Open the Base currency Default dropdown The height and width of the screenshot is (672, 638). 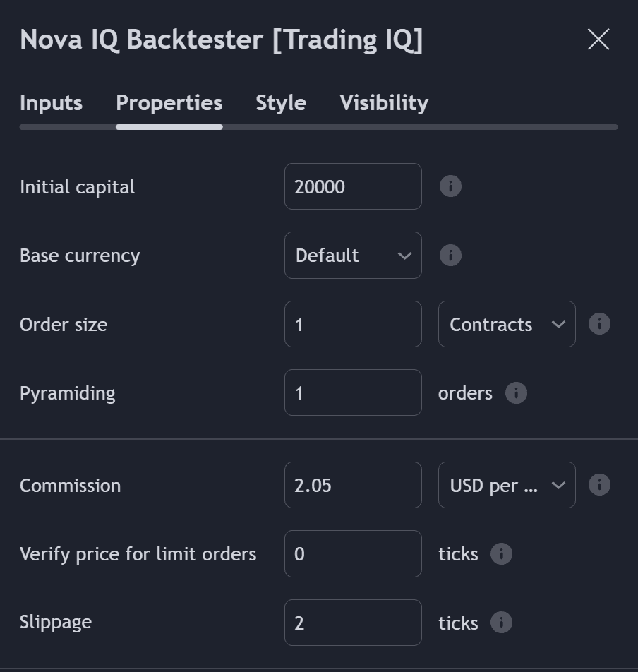(353, 256)
